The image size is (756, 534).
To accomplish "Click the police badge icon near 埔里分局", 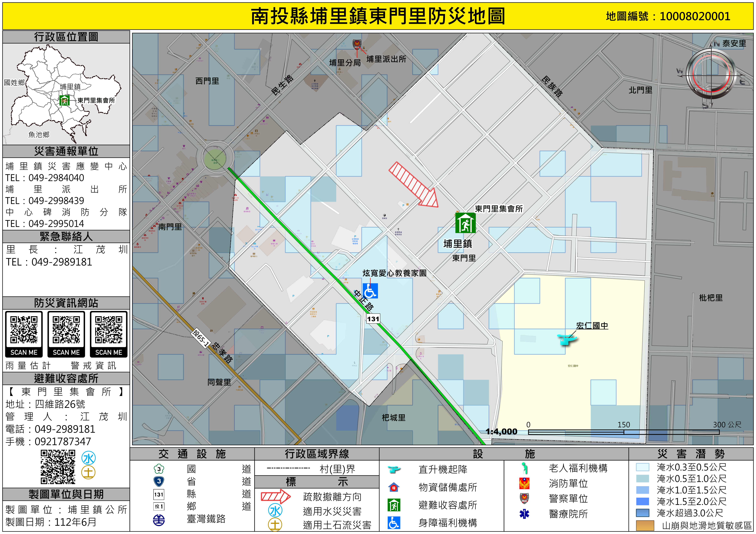I will tap(357, 44).
